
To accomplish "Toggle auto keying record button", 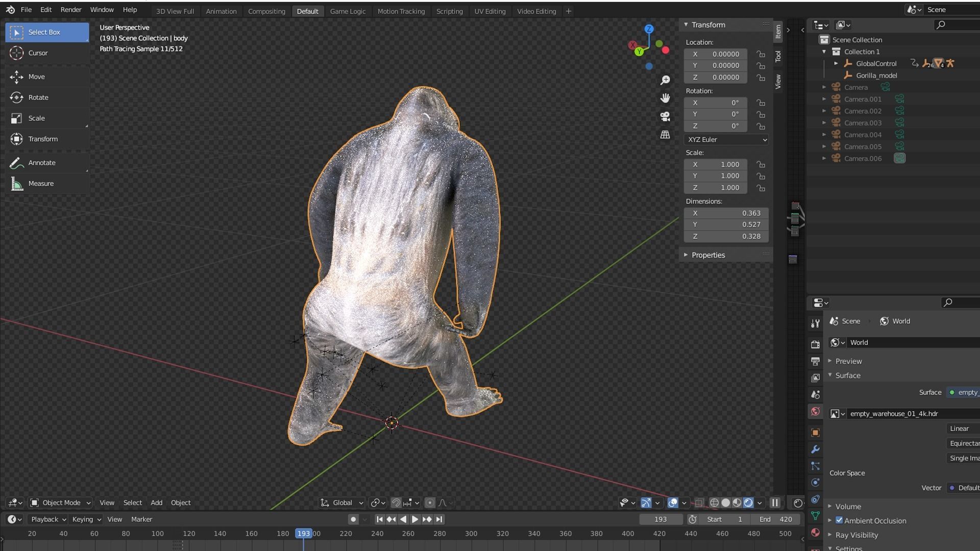I will pos(353,519).
